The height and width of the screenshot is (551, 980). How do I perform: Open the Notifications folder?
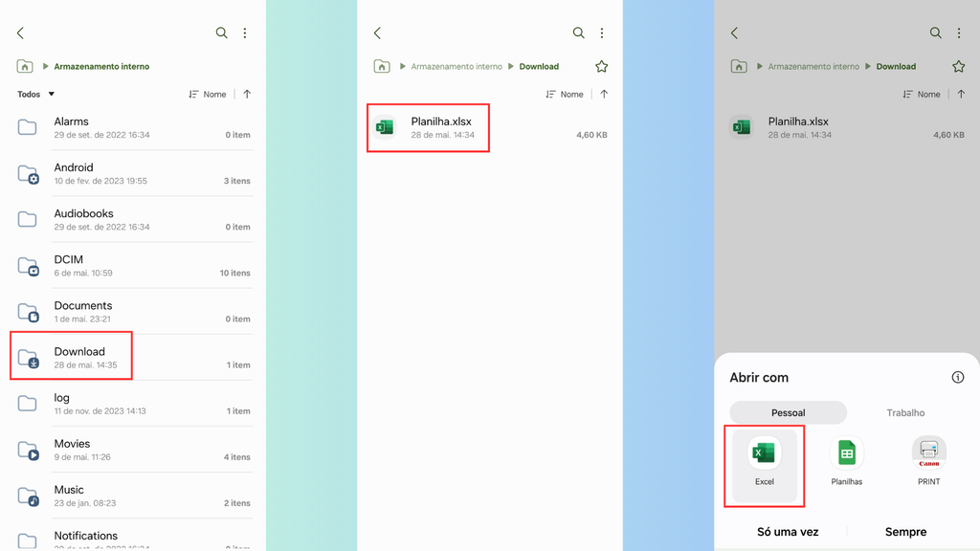132,538
